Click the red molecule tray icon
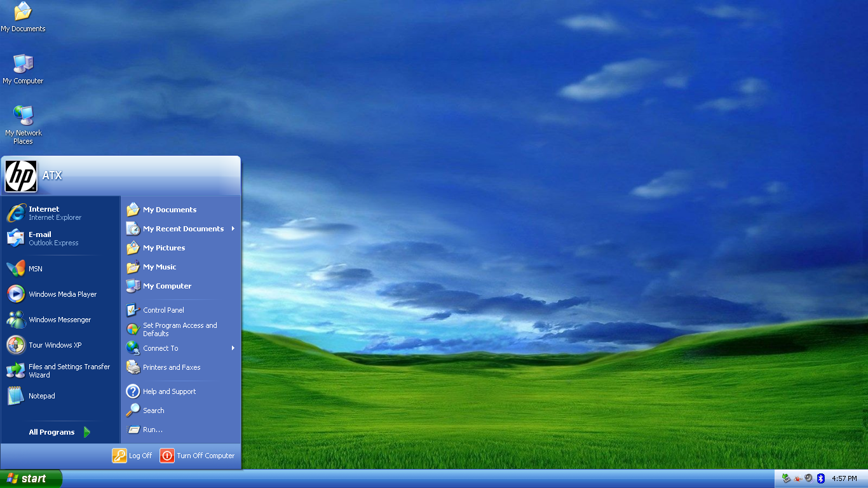The image size is (868, 488). pyautogui.click(x=797, y=478)
